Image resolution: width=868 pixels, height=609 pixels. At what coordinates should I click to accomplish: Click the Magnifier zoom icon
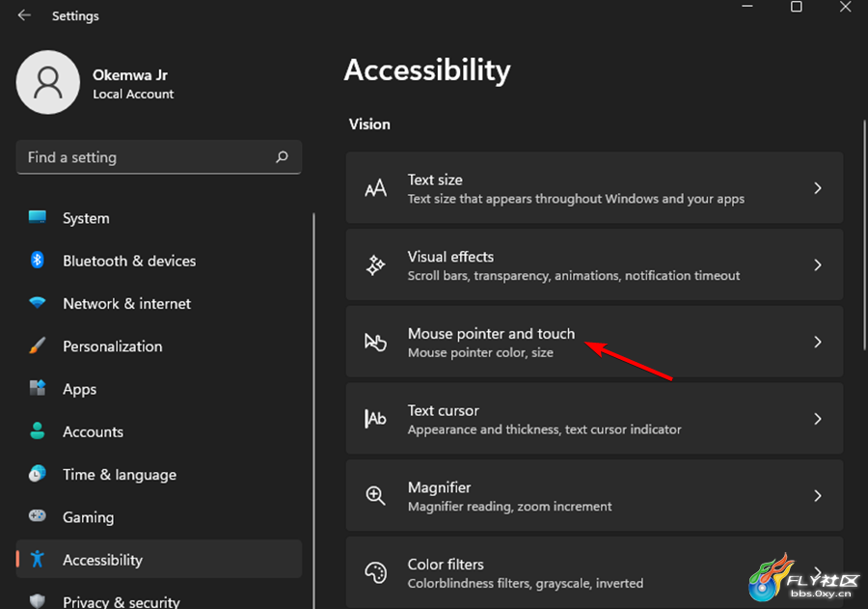pos(375,495)
